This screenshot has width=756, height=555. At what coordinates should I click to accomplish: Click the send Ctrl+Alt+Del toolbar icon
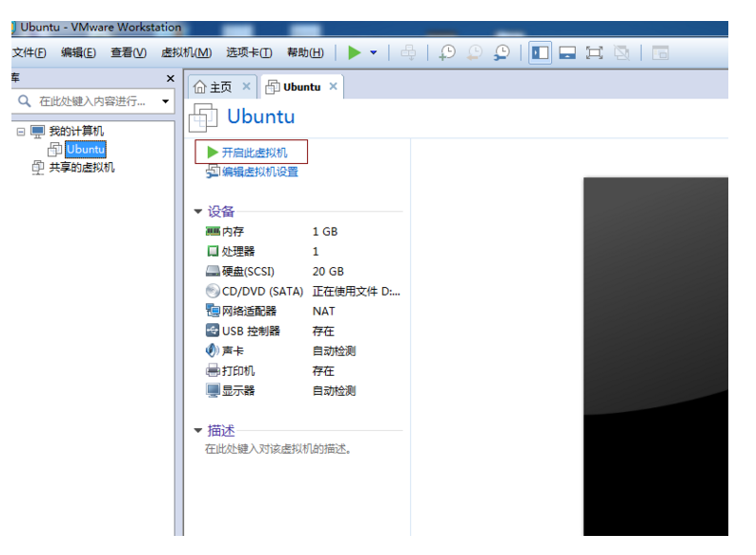click(x=408, y=52)
